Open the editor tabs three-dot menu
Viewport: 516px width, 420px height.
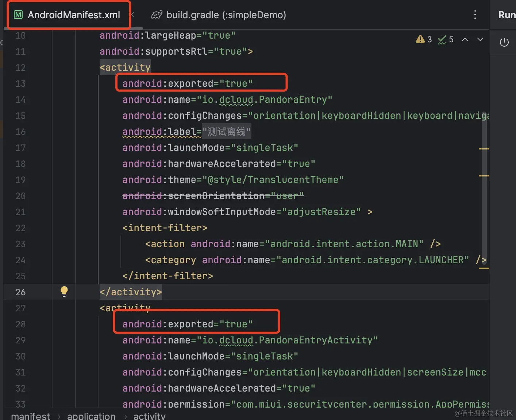click(475, 15)
